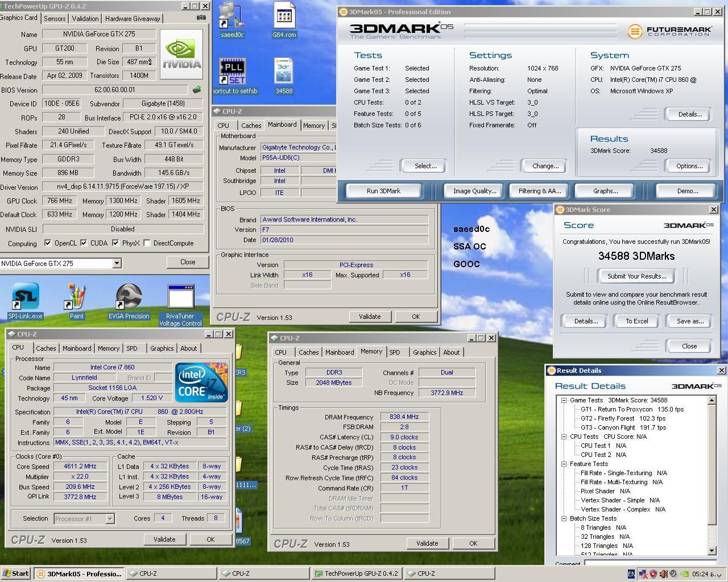Click Filtering & AA button

(x=539, y=191)
